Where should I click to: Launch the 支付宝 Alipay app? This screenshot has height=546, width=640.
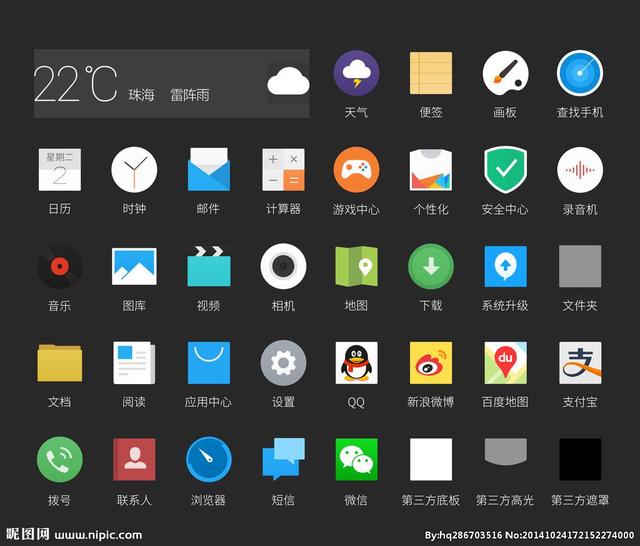[580, 362]
